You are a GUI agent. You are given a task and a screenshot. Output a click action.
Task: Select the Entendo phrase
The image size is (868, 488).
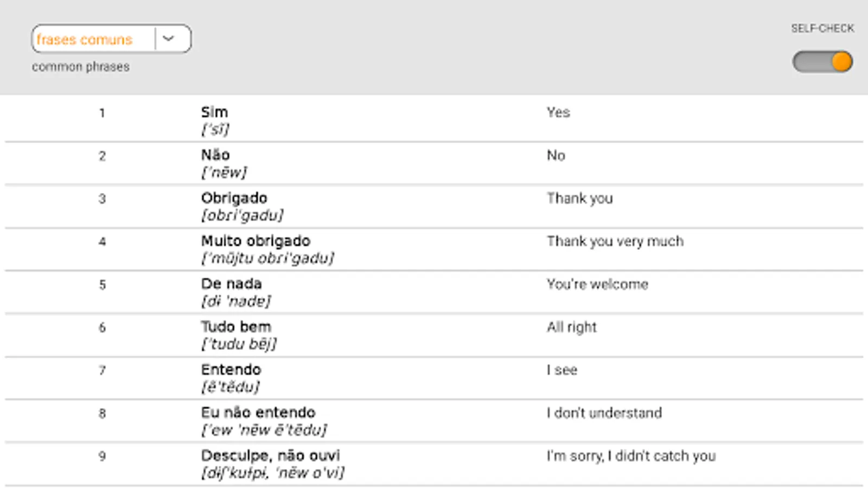pyautogui.click(x=231, y=369)
